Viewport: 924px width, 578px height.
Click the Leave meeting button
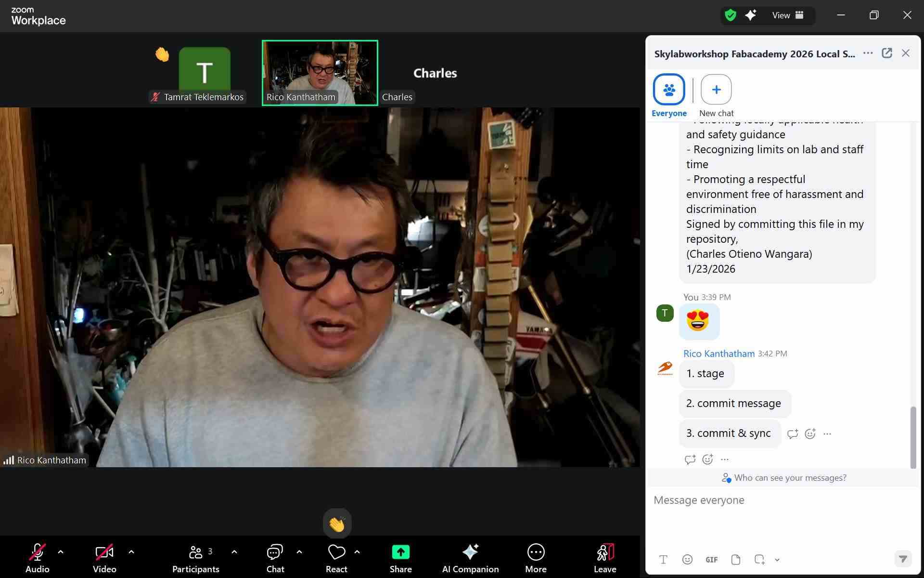click(604, 558)
